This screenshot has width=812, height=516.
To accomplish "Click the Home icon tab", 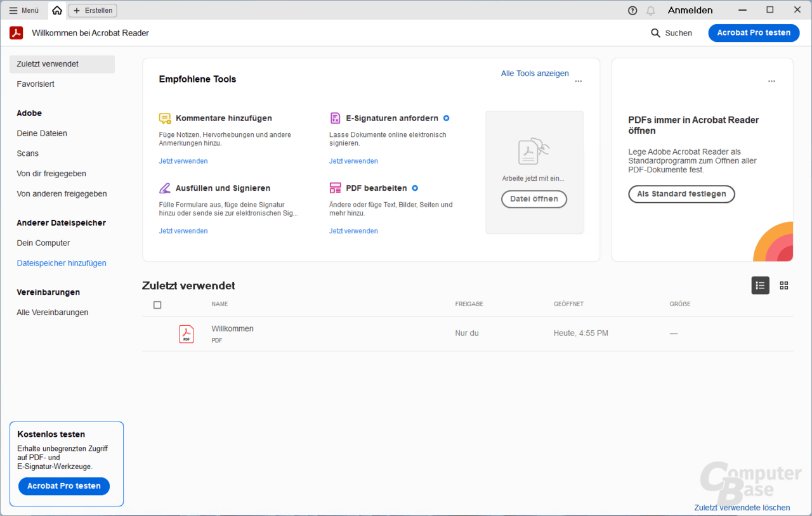I will [57, 10].
